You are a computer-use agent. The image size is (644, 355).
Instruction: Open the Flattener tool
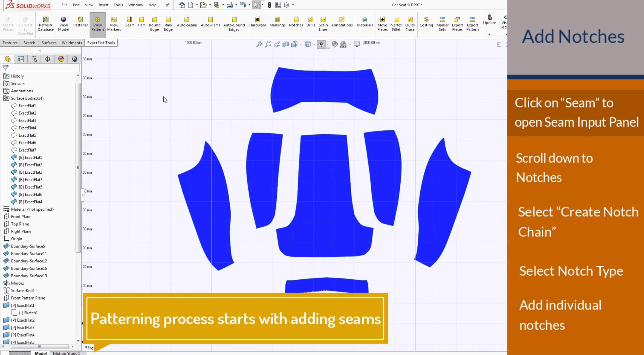[x=80, y=23]
